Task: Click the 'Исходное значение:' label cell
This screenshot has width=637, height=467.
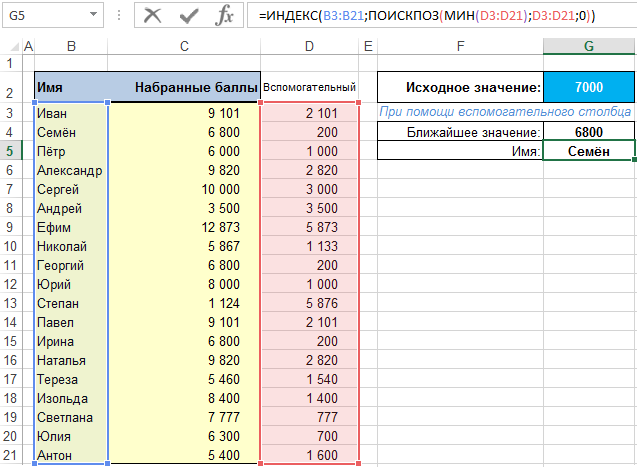Action: [x=460, y=87]
